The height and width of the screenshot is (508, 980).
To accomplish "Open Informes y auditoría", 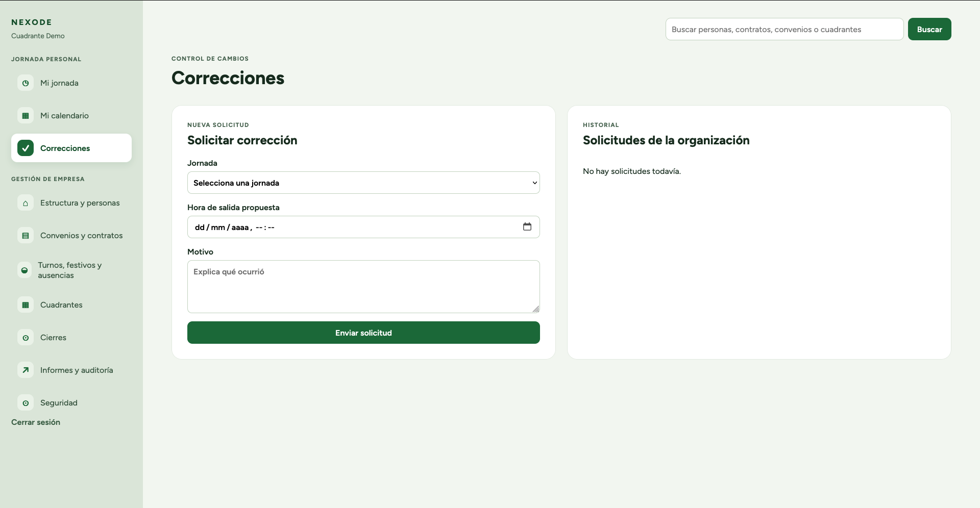I will 71,370.
